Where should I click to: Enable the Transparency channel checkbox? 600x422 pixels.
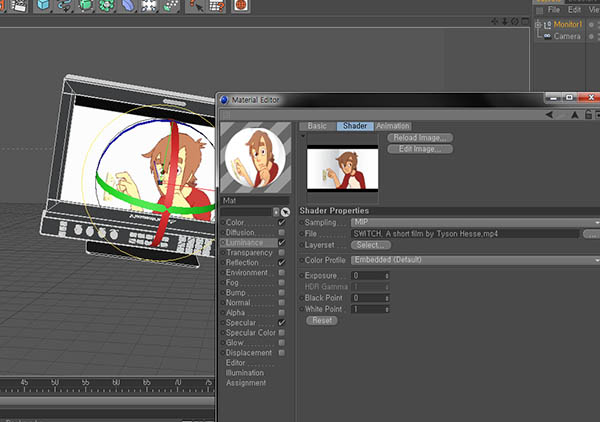(282, 253)
